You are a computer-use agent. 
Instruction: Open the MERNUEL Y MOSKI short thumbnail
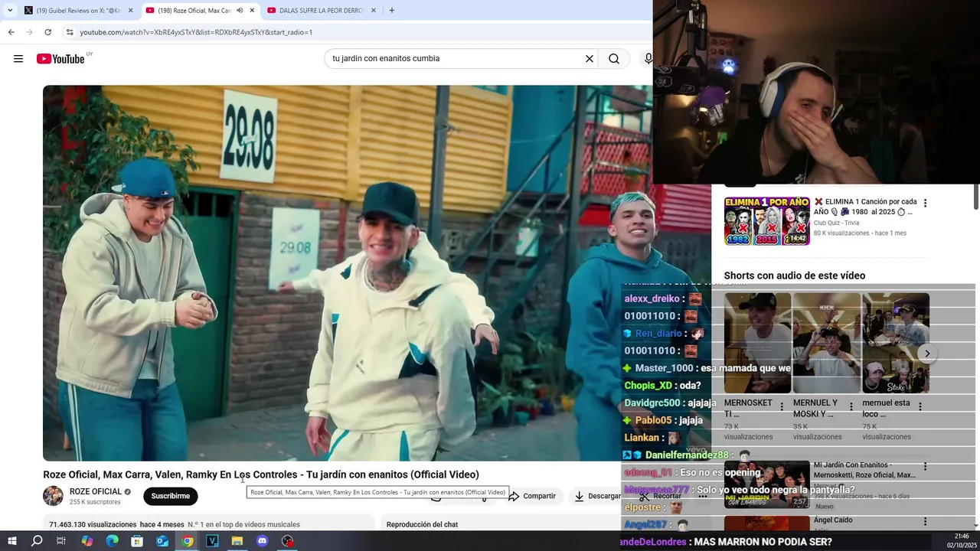826,343
